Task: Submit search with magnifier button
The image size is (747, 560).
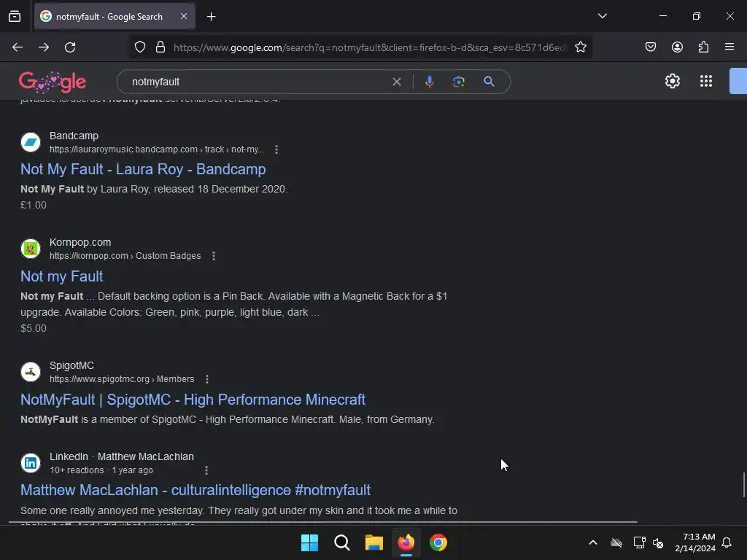Action: (x=489, y=82)
